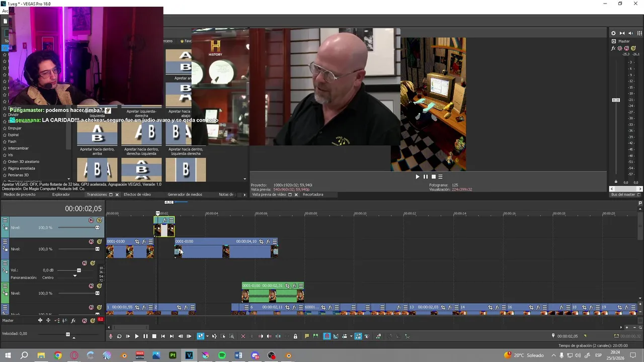
Task: Play video in the preview window
Action: point(417,176)
